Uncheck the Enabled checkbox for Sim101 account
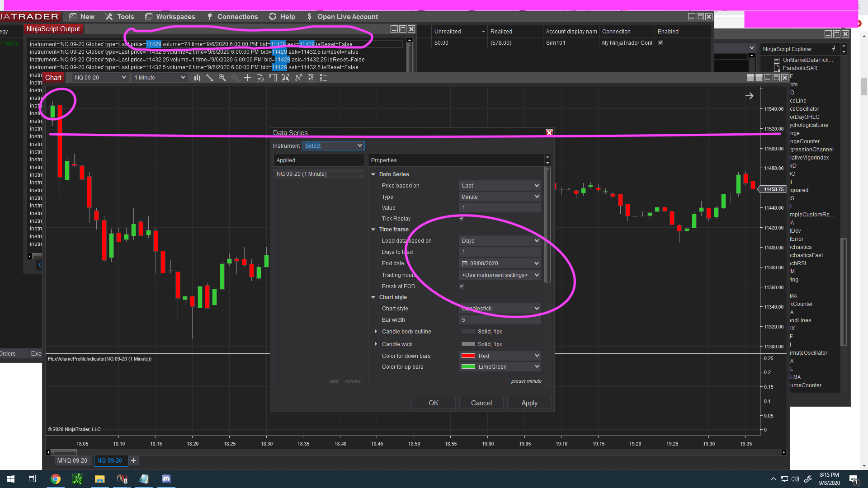Viewport: 868px width, 488px height. pyautogui.click(x=660, y=43)
